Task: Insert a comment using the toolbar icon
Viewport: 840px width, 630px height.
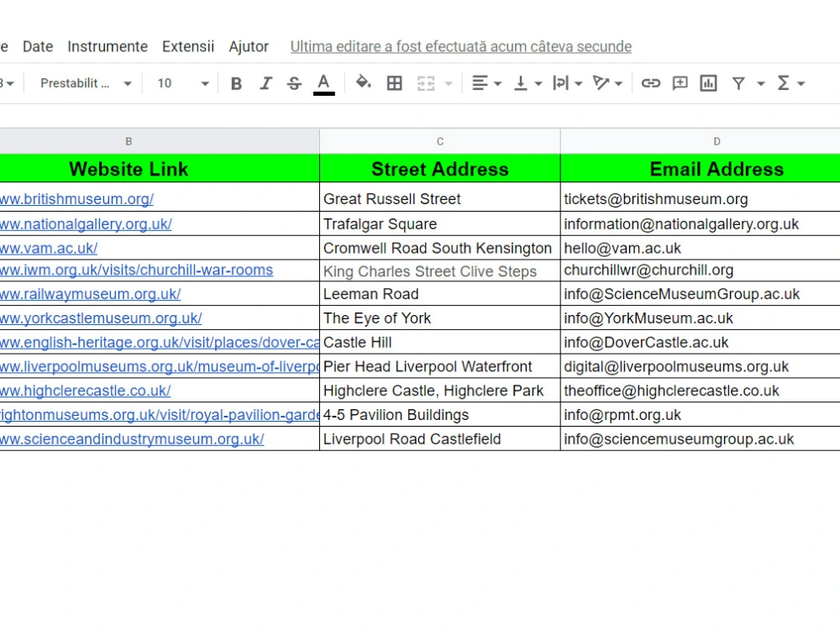Action: [x=680, y=83]
